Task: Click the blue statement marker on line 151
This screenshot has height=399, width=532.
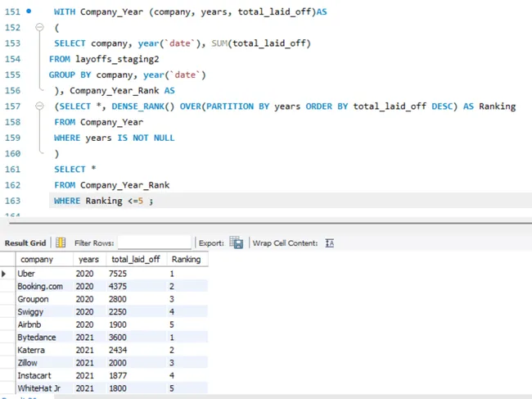Action: click(x=29, y=11)
